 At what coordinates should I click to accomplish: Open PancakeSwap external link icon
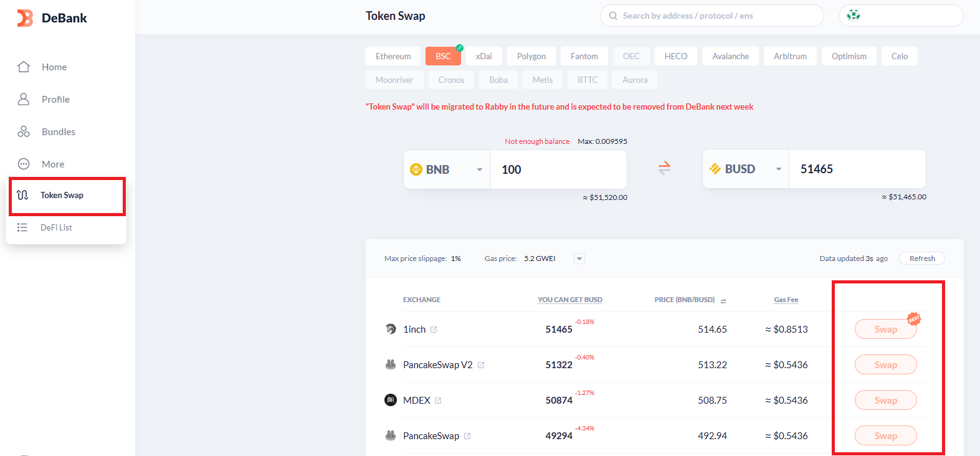tap(467, 436)
